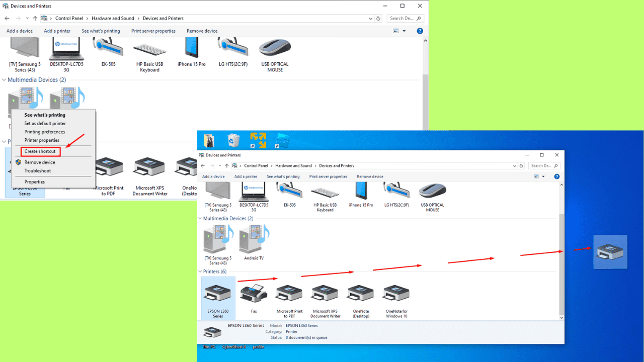Click the Control Panel breadcrumb in the context-menu window
Viewport: 644px width, 362px height.
click(x=69, y=18)
